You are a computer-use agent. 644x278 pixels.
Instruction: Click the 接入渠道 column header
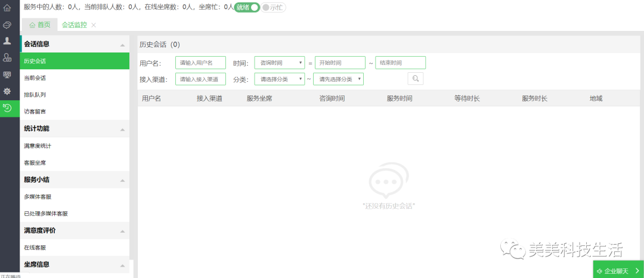click(209, 98)
